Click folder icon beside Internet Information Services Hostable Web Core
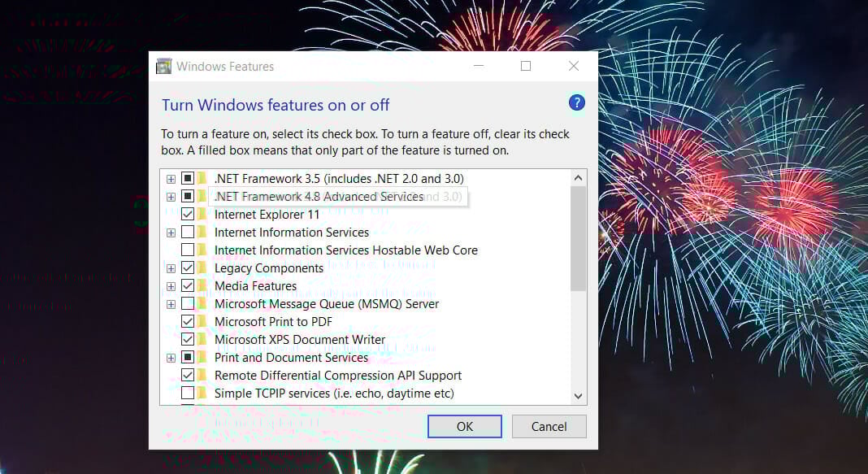This screenshot has width=868, height=474. point(202,250)
